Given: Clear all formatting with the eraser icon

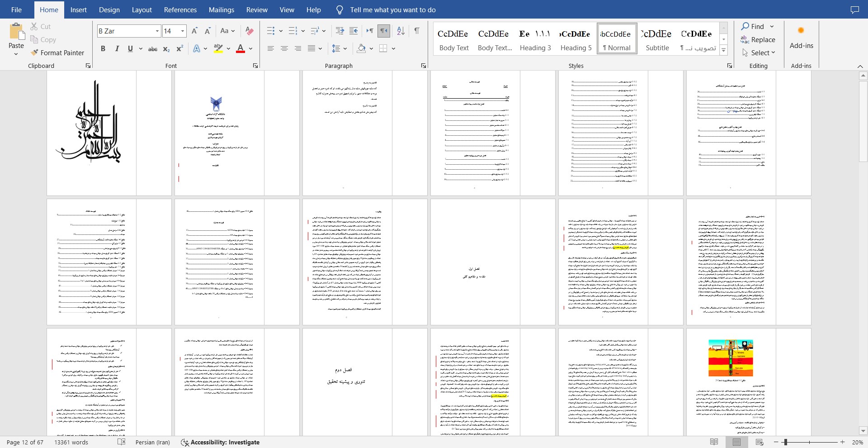Looking at the screenshot, I should point(249,31).
